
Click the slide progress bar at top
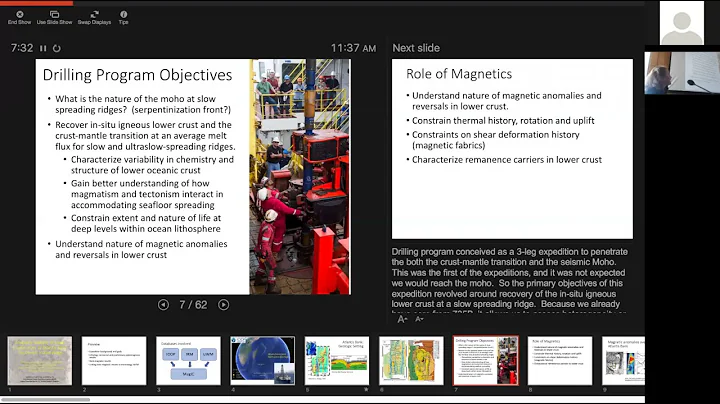pyautogui.click(x=322, y=3)
